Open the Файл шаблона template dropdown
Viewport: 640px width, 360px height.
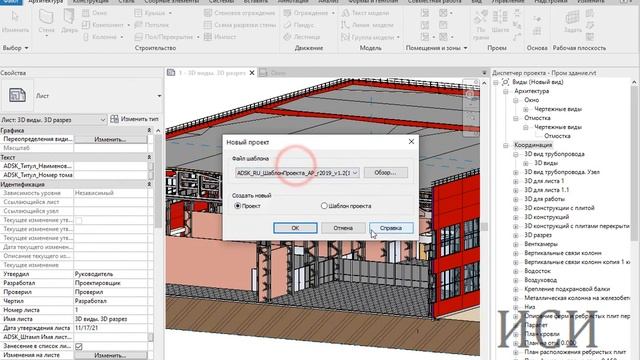tap(355, 173)
